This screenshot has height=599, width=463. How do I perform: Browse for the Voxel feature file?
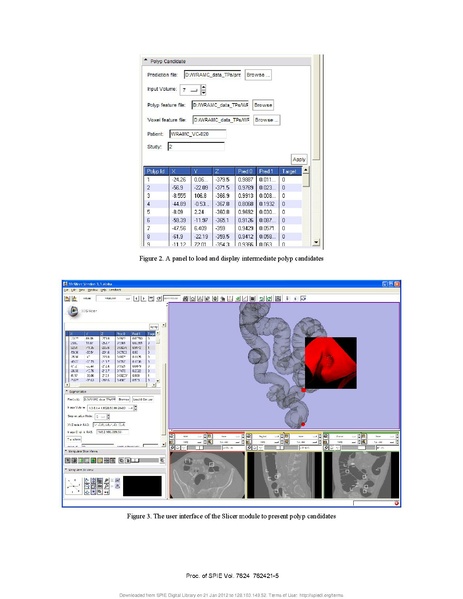pos(267,120)
